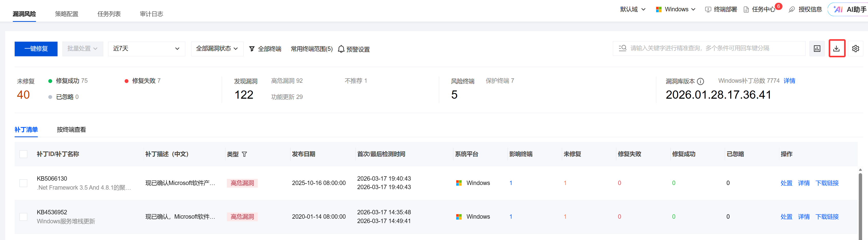Open the column settings gear icon
868x240 pixels.
click(855, 49)
